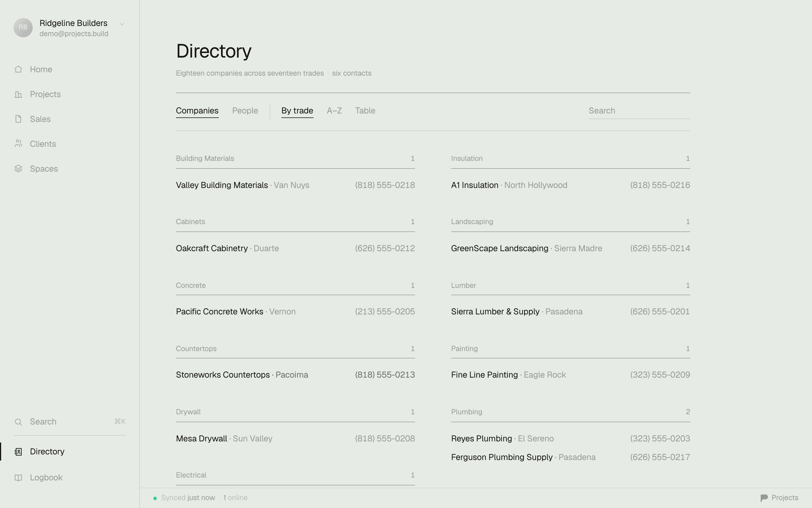Click the Concrete trade heading

tap(191, 285)
